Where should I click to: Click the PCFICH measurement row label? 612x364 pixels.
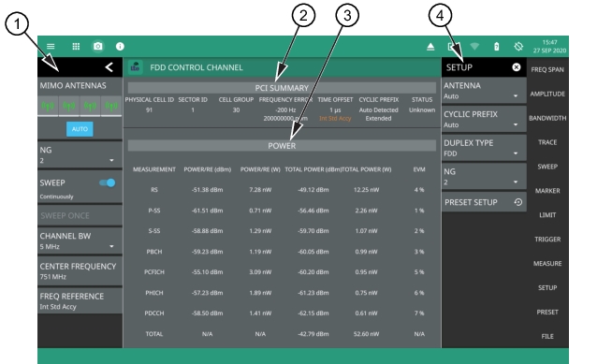(154, 272)
